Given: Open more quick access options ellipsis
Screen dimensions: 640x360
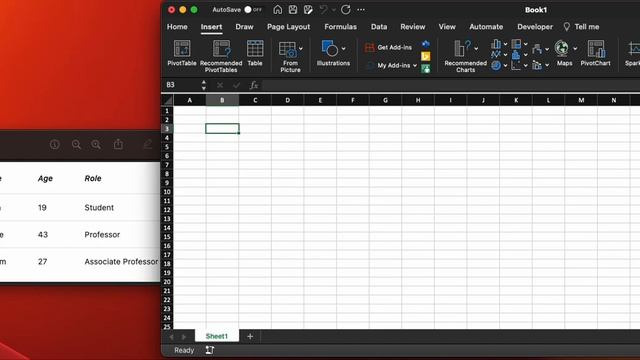Looking at the screenshot, I should 361,10.
